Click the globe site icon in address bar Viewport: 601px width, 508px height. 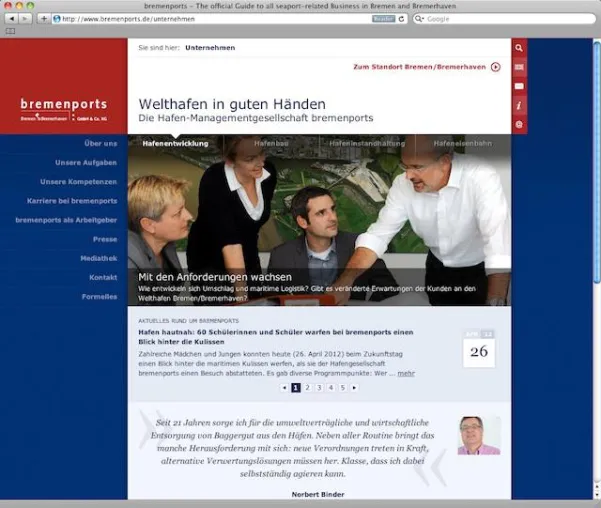pos(57,19)
